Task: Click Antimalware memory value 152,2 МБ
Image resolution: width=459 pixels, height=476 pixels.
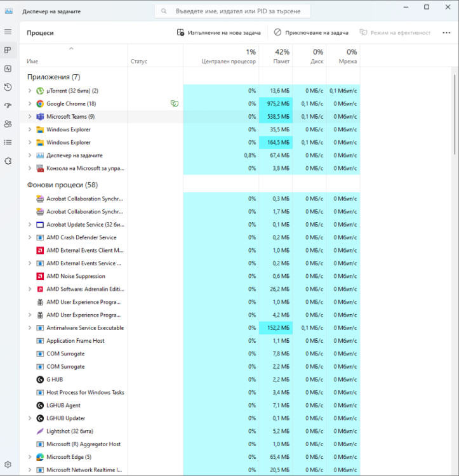Action: click(278, 328)
